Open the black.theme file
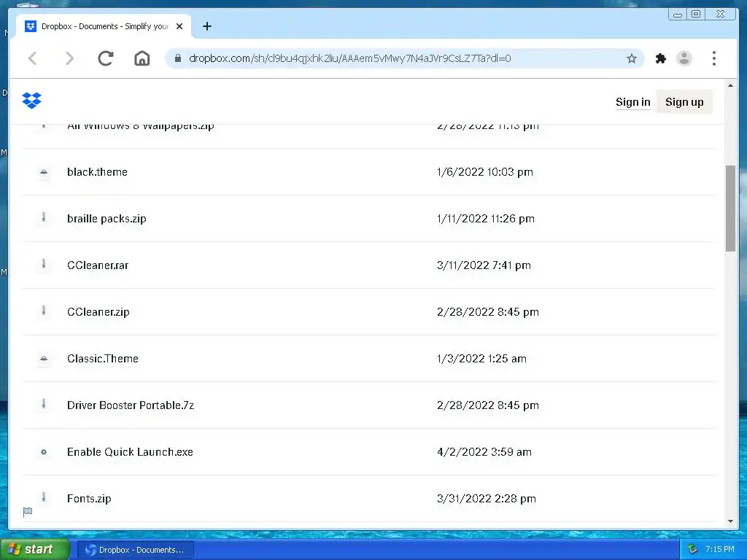747x560 pixels. click(x=97, y=172)
